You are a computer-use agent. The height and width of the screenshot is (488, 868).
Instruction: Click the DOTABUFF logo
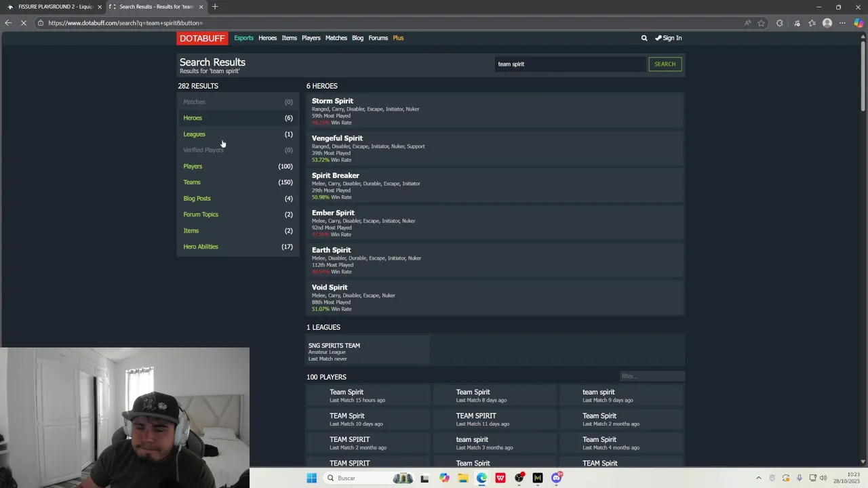point(201,38)
